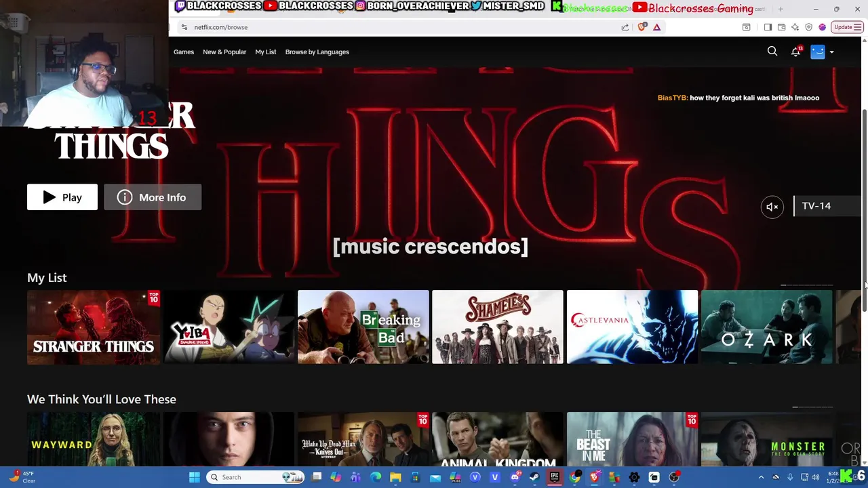Screen dimensions: 868x488
Task: Select the Castlevania thumbnail
Action: [x=632, y=327]
